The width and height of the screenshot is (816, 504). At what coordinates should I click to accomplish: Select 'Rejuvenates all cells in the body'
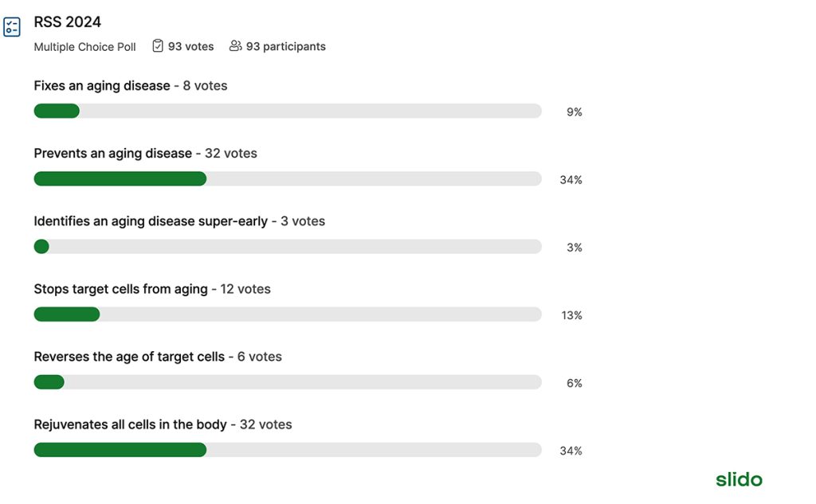point(130,424)
